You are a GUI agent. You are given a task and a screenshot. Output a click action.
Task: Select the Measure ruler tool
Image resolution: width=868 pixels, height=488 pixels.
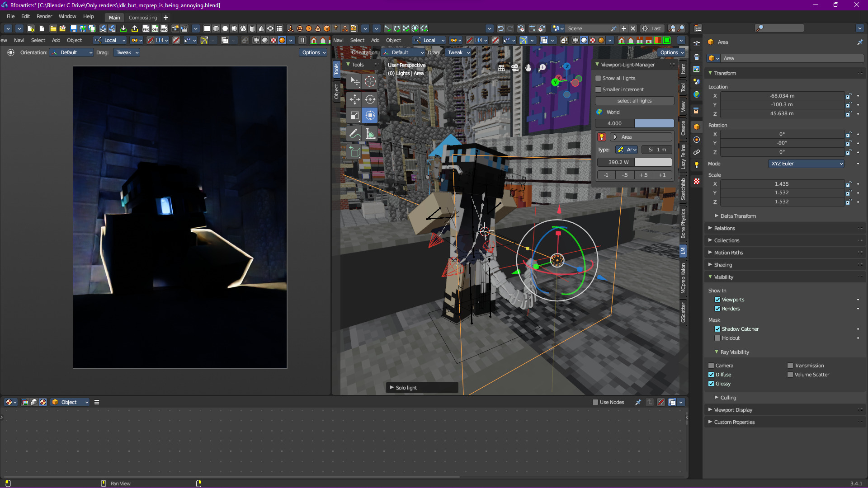[x=370, y=133]
